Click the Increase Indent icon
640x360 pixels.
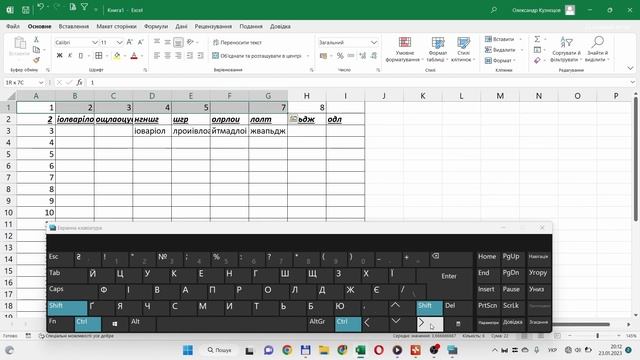(x=200, y=56)
